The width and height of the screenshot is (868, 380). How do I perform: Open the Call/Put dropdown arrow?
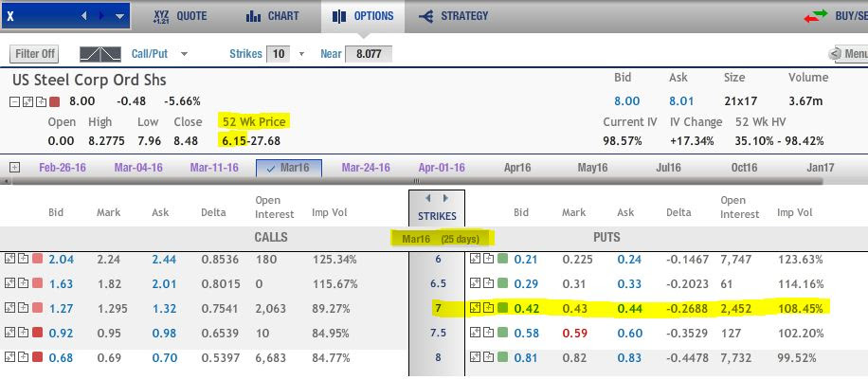tap(185, 54)
